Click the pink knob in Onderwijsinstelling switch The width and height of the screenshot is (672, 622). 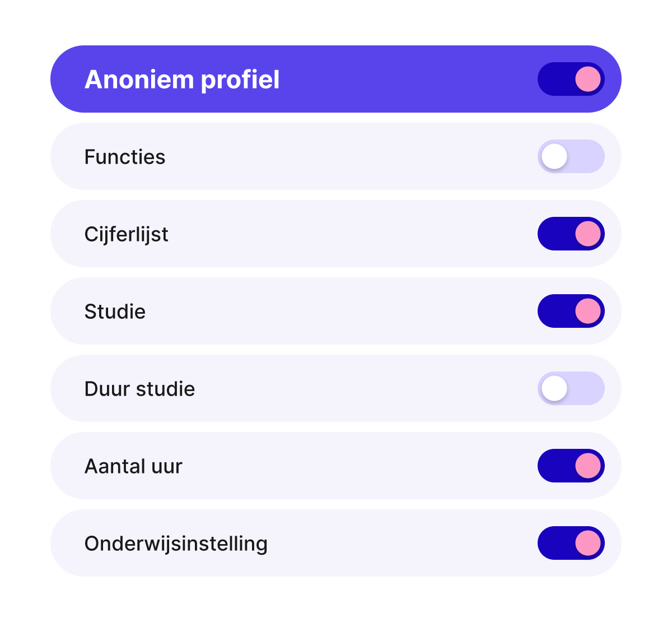(588, 543)
